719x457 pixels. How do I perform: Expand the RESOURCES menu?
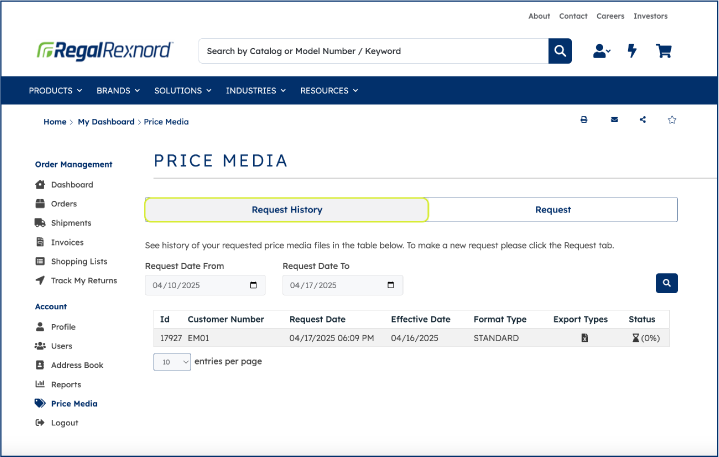[x=329, y=91]
